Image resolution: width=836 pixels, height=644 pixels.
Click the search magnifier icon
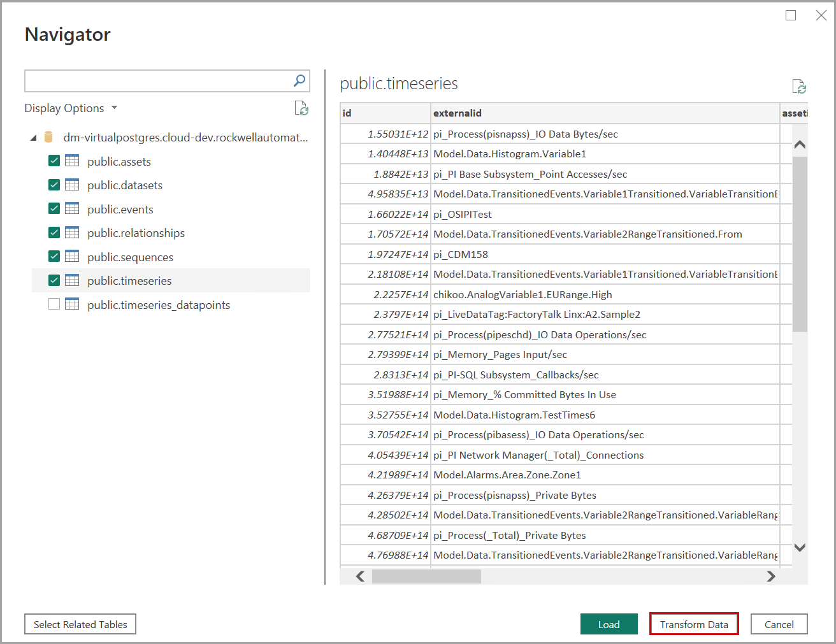(x=299, y=81)
